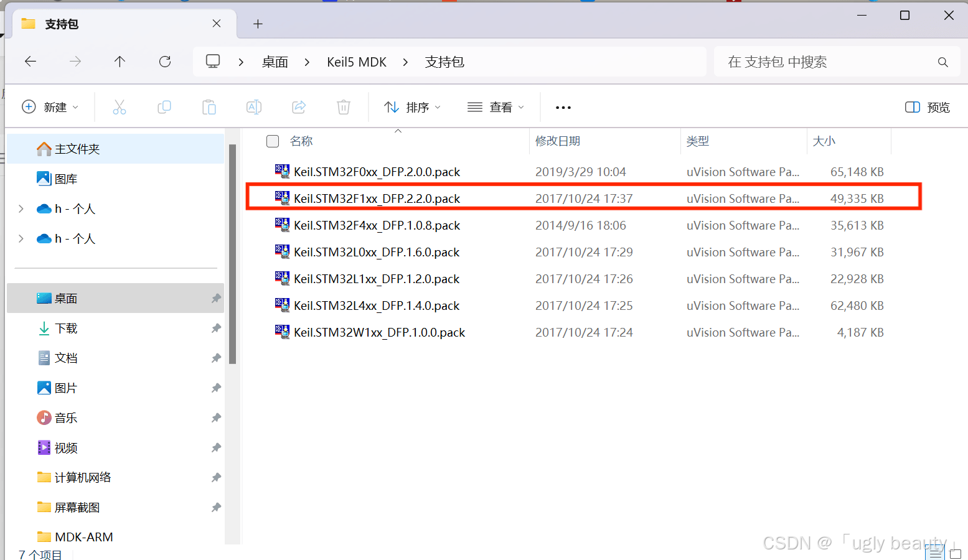Open 图片 in sidebar
Image resolution: width=968 pixels, height=560 pixels.
pyautogui.click(x=115, y=388)
